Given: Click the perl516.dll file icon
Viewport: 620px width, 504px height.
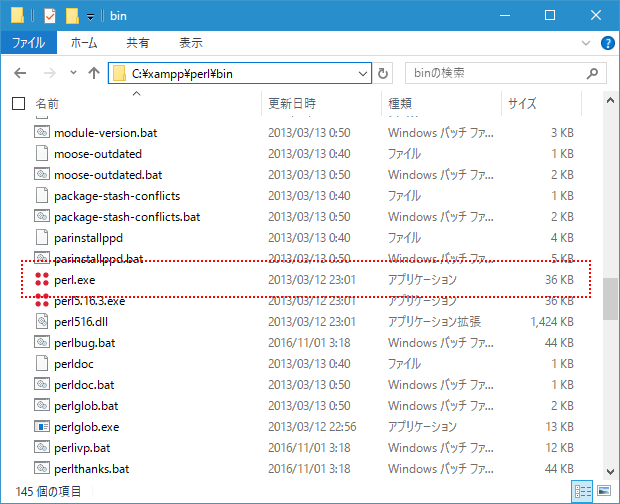Looking at the screenshot, I should tap(42, 321).
